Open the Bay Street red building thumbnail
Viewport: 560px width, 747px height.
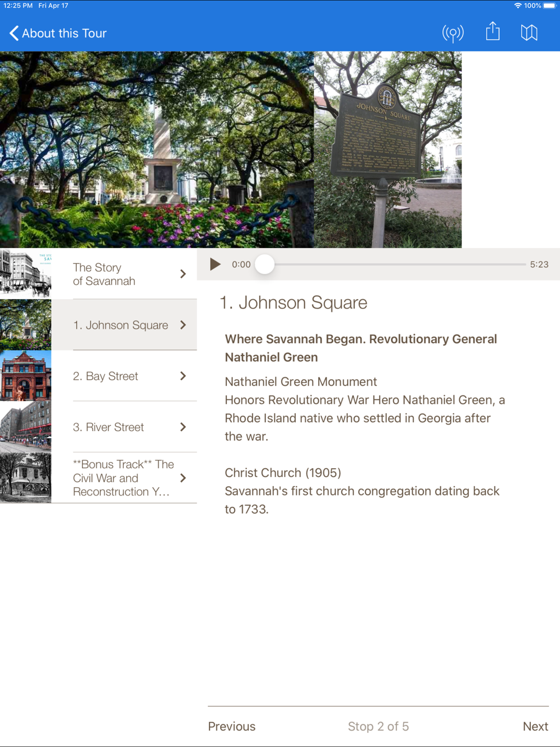26,376
